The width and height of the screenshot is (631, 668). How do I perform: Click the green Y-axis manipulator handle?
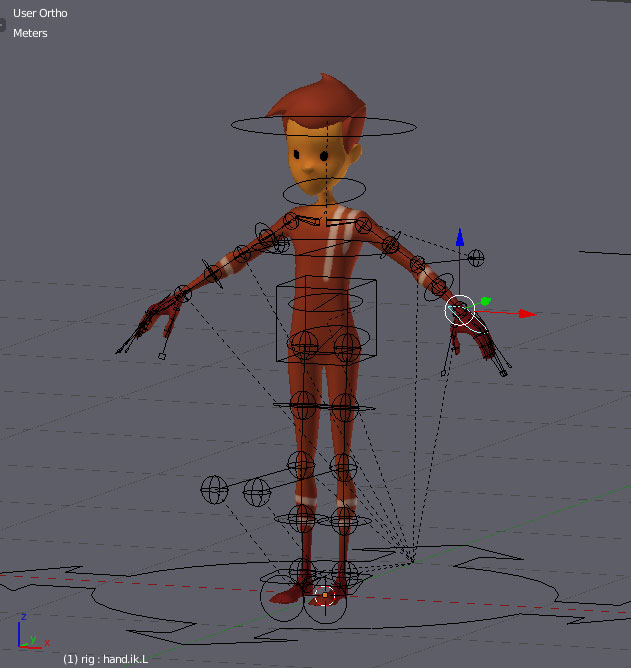(485, 302)
